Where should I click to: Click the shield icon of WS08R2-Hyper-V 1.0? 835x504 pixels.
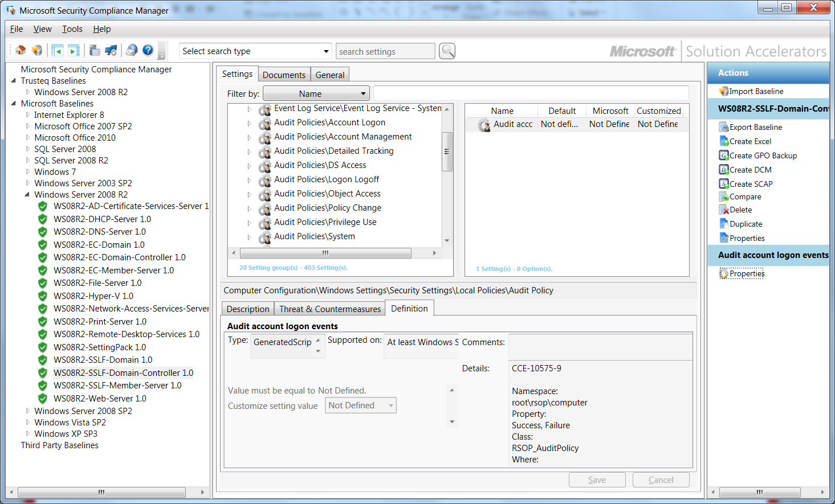(43, 296)
